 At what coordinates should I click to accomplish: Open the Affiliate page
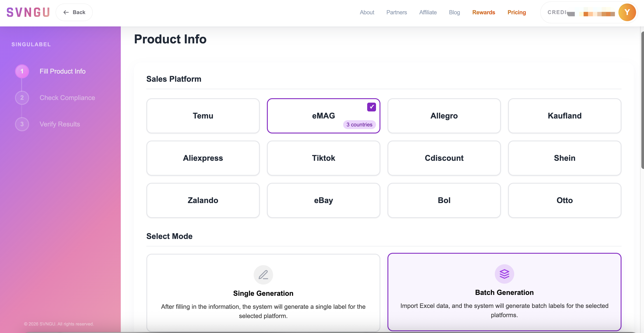(x=428, y=12)
